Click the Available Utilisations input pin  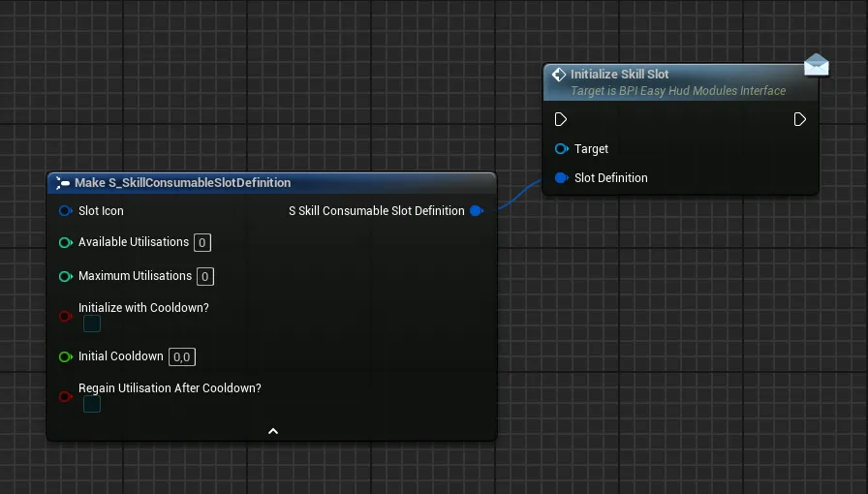click(65, 242)
